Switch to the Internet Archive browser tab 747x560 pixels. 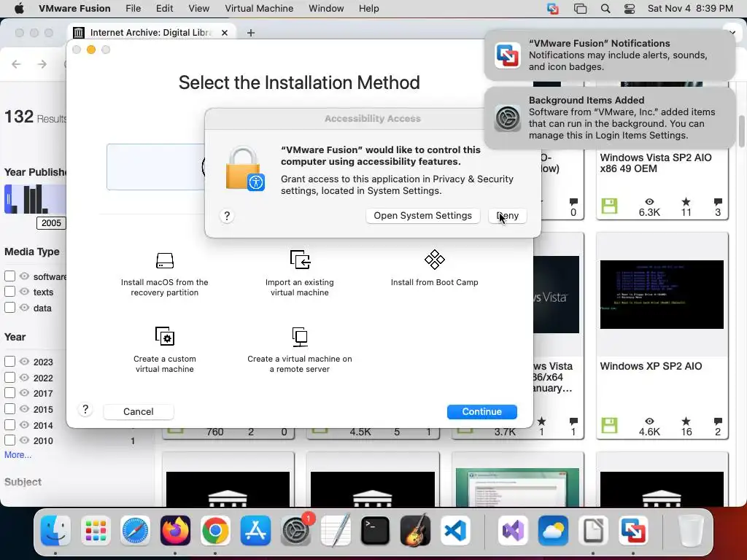coord(151,32)
